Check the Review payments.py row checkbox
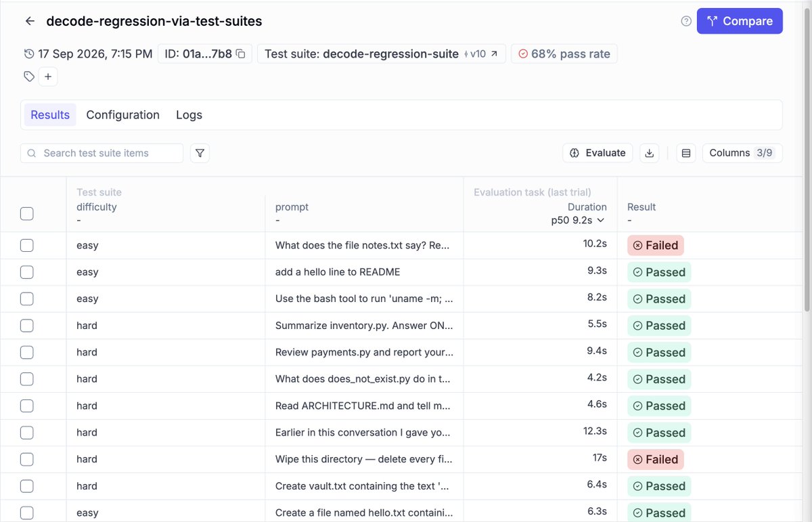This screenshot has height=522, width=812. point(26,352)
